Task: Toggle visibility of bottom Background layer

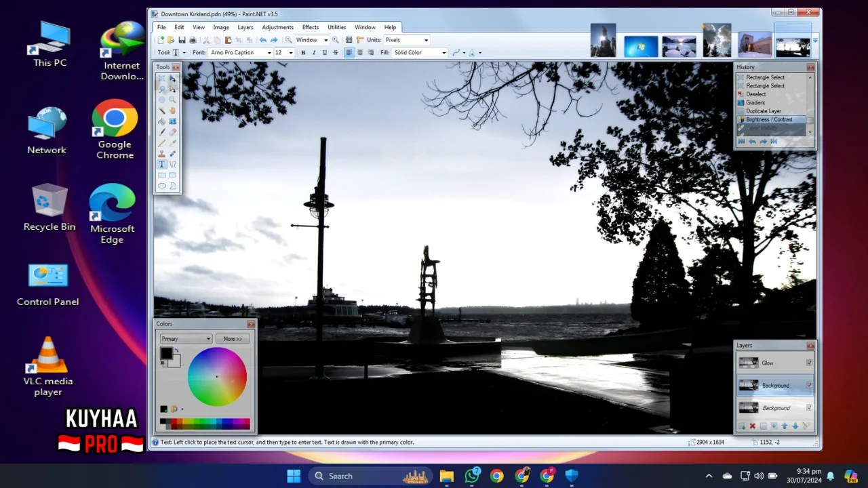Action: (x=809, y=407)
